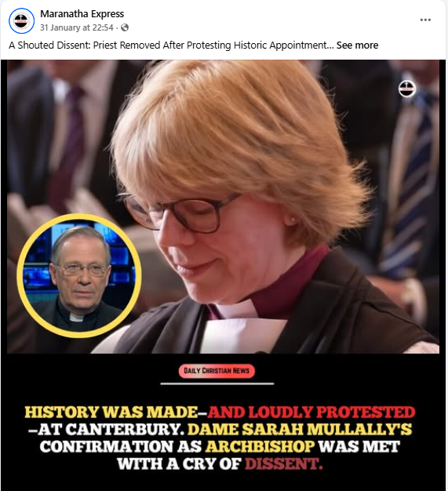Open the Maranatha Express page name link
The width and height of the screenshot is (448, 491).
tap(82, 14)
